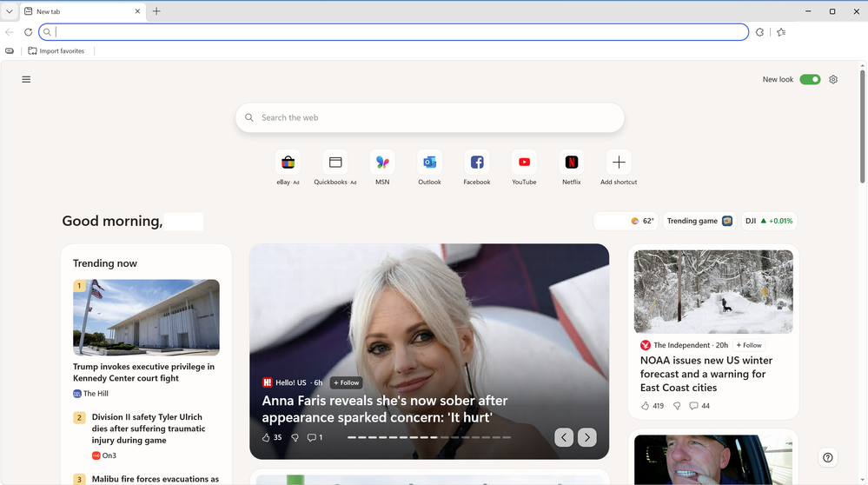Screen dimensions: 868x485
Task: Open Malibu fire forces evacuations headline
Action: [155, 479]
